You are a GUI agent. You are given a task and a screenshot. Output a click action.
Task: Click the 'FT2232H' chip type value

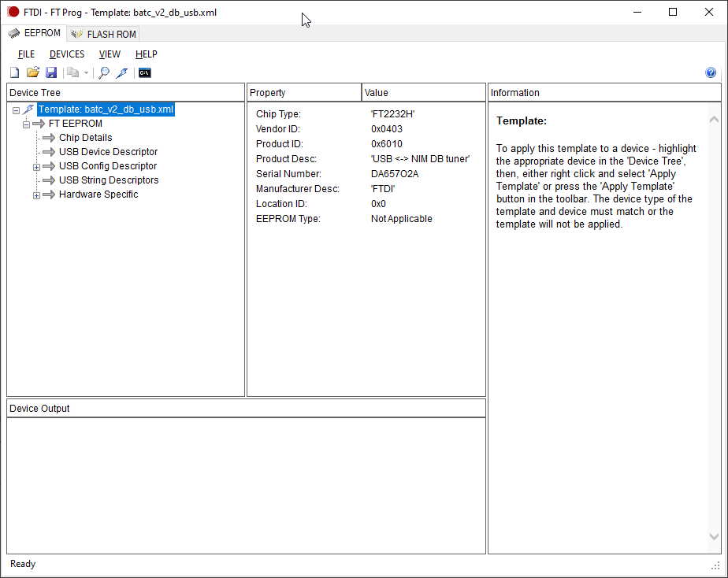(393, 114)
